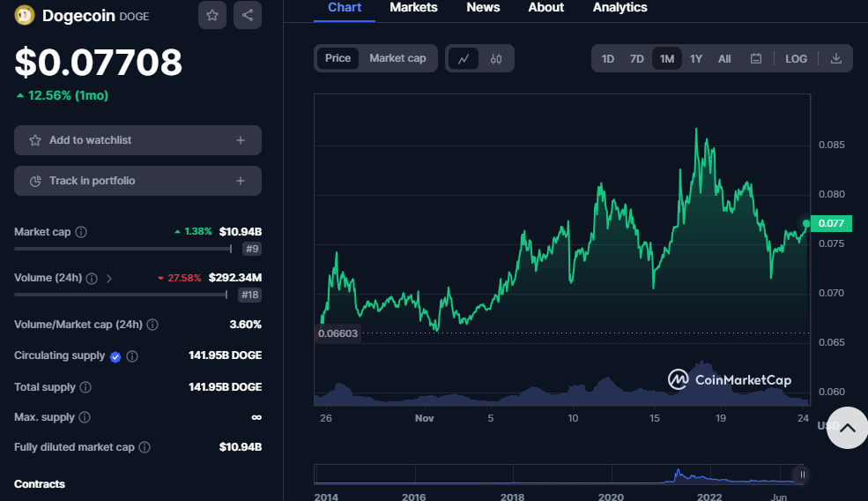The width and height of the screenshot is (868, 501).
Task: Open the About tab
Action: [x=545, y=8]
